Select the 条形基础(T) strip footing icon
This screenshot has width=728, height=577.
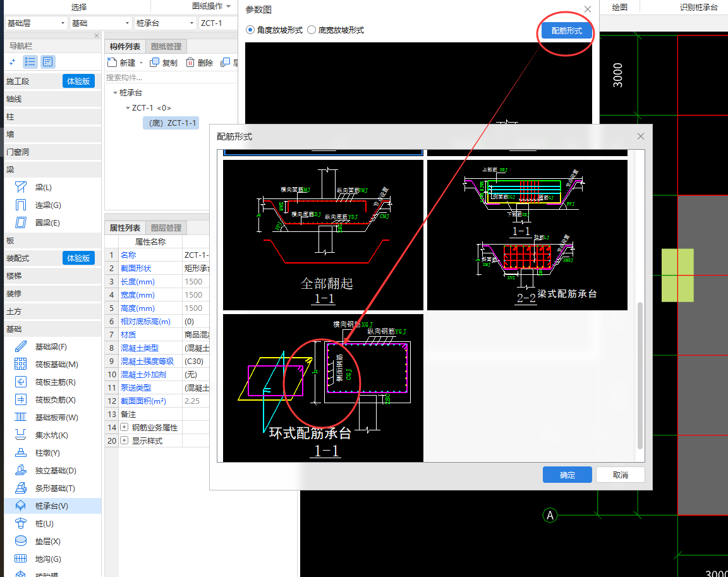coord(20,488)
